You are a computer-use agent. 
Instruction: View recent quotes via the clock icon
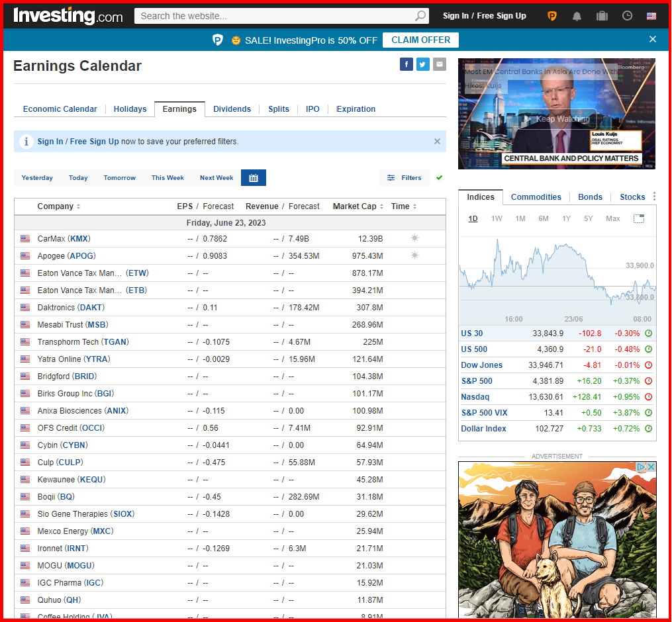[x=627, y=15]
